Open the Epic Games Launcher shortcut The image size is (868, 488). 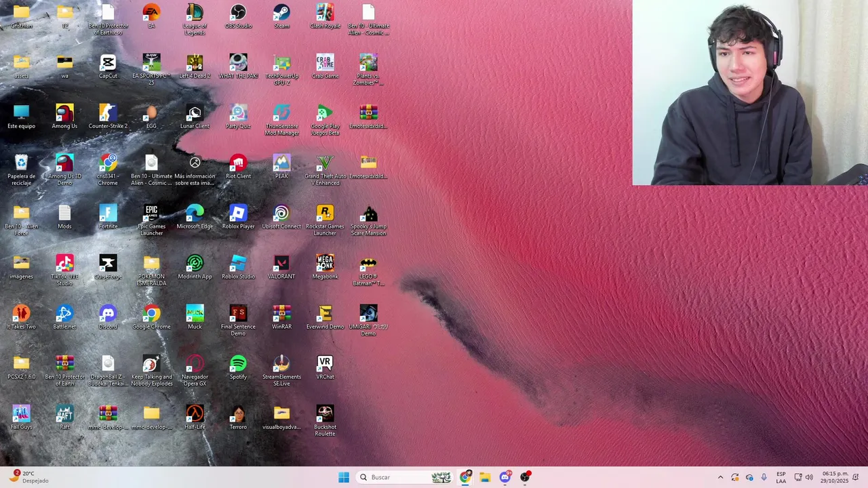[151, 220]
